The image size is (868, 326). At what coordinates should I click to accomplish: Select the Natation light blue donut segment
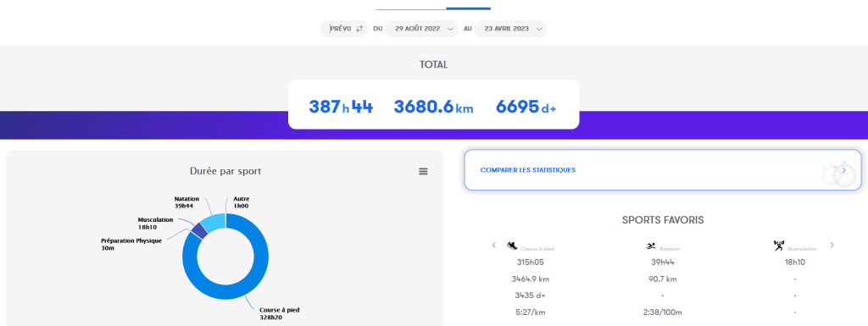(214, 222)
